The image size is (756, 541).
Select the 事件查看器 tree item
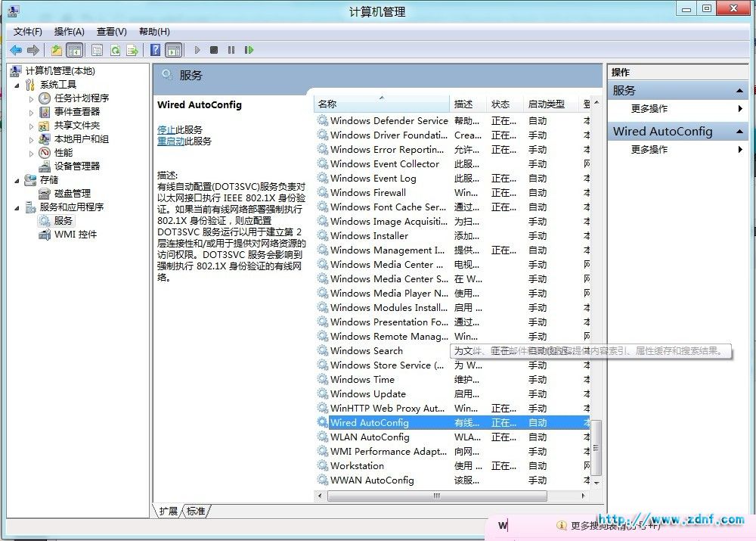point(77,111)
